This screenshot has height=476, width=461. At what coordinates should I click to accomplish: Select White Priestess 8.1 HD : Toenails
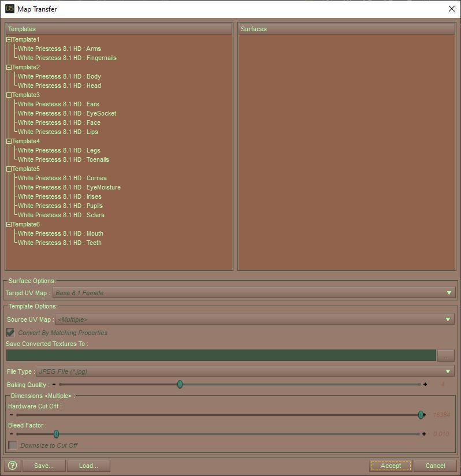coord(64,159)
